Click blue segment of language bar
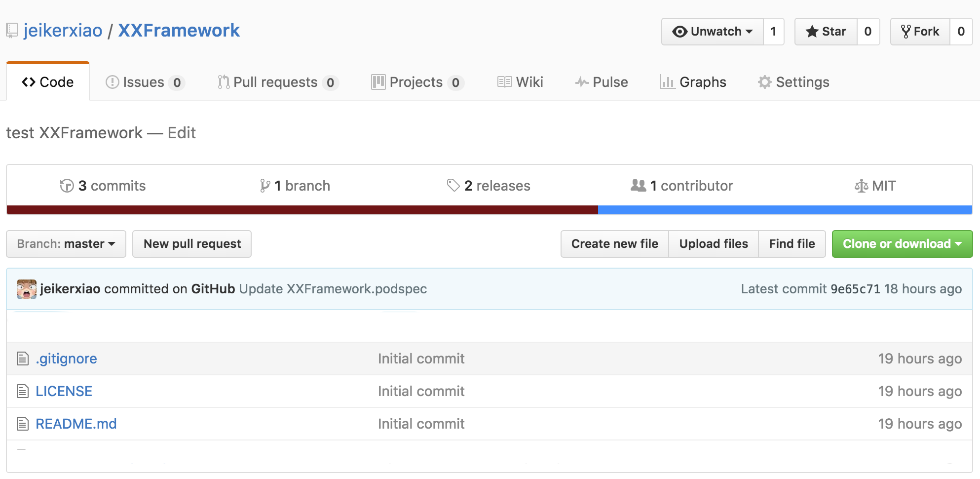The height and width of the screenshot is (479, 980). [x=785, y=210]
